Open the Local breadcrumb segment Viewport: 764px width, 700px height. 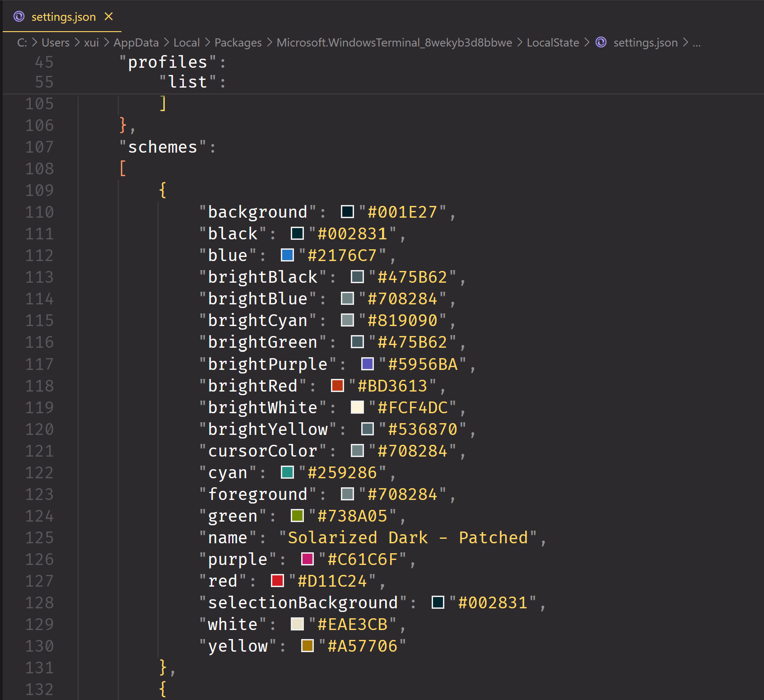[186, 42]
